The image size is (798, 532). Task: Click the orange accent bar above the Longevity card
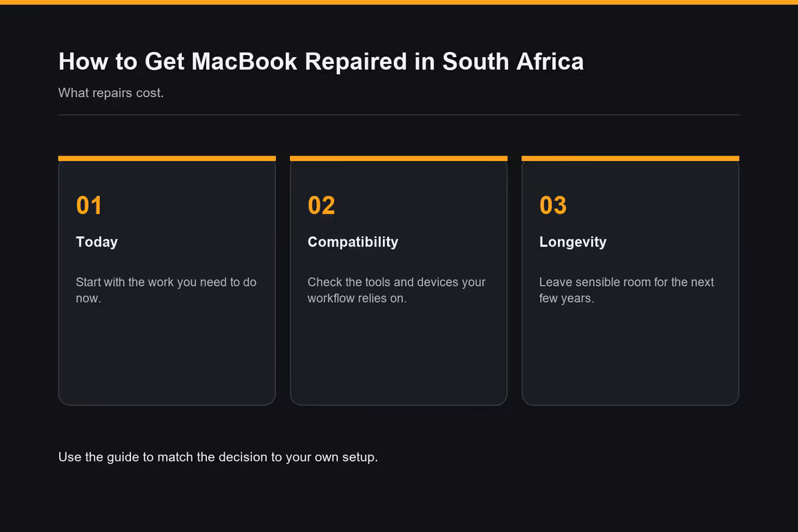[x=630, y=158]
